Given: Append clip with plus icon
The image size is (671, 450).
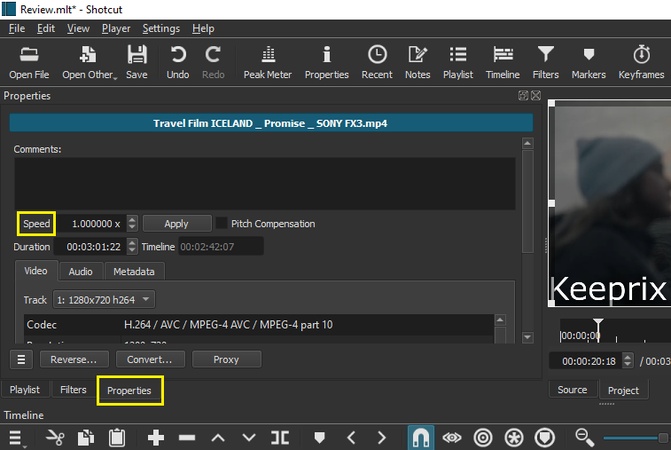Looking at the screenshot, I should pyautogui.click(x=156, y=438).
